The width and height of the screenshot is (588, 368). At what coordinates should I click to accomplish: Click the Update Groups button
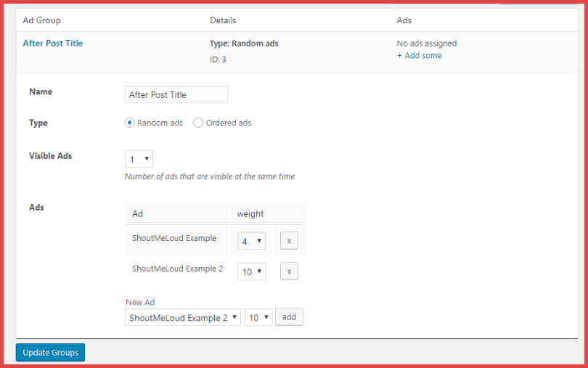pyautogui.click(x=50, y=352)
